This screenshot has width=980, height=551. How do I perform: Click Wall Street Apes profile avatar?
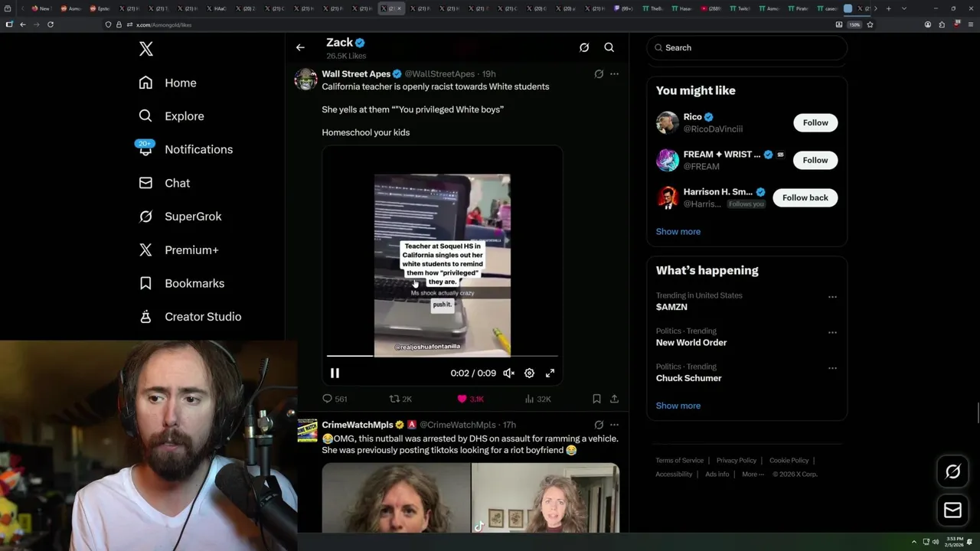click(306, 80)
